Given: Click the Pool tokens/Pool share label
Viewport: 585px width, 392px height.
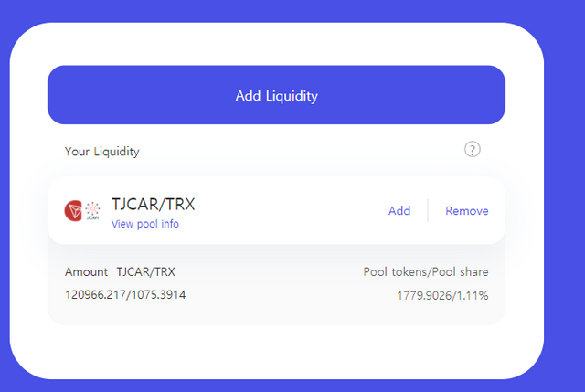Looking at the screenshot, I should coord(426,272).
